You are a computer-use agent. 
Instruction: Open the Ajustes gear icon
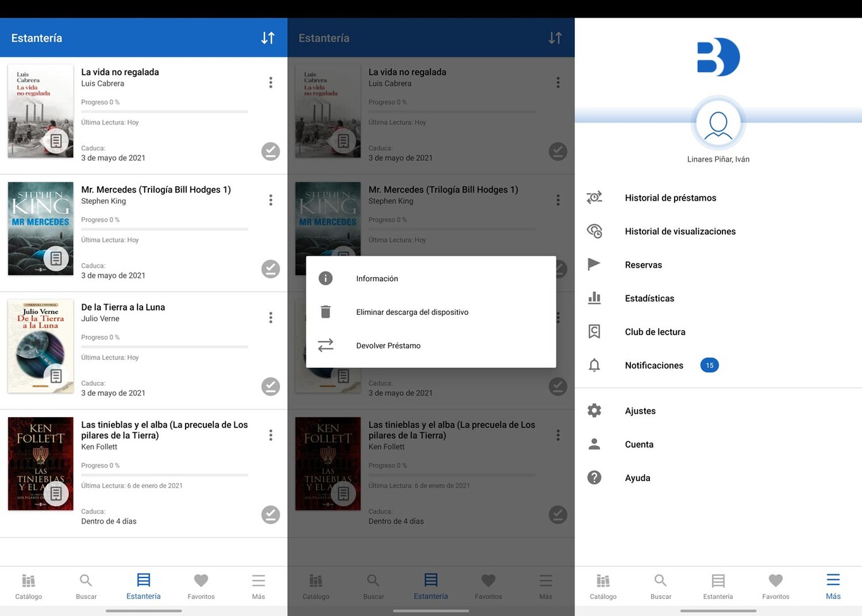594,410
